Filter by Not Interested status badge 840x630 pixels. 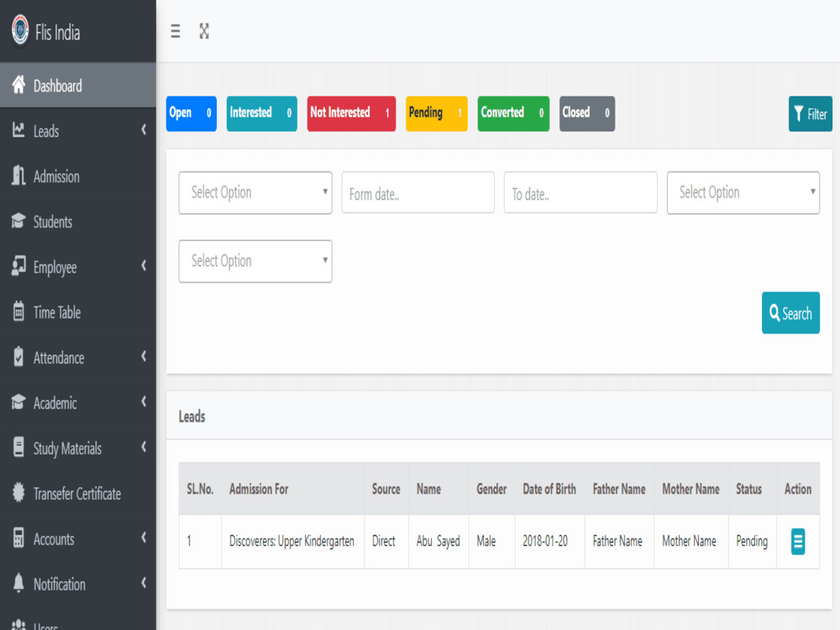coord(351,113)
